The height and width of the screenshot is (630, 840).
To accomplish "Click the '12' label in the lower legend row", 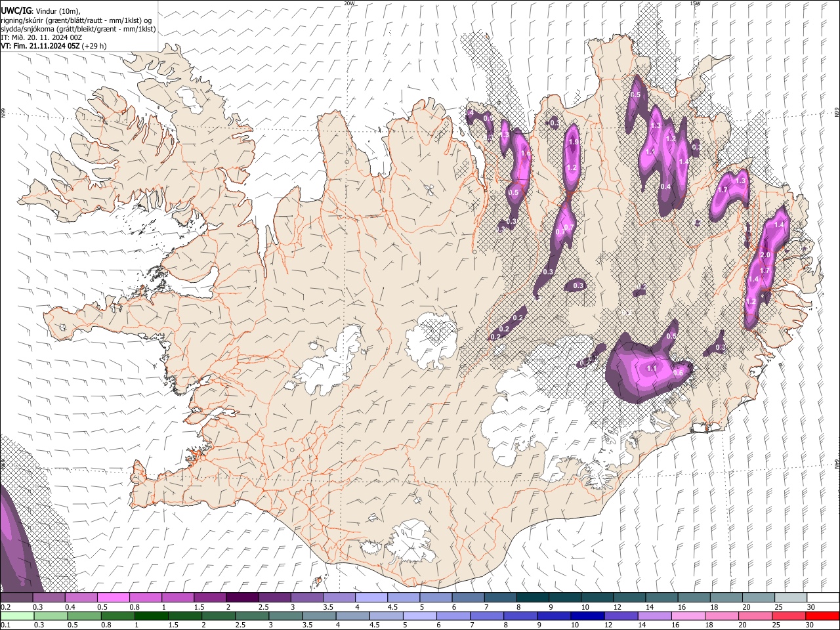I will point(610,625).
